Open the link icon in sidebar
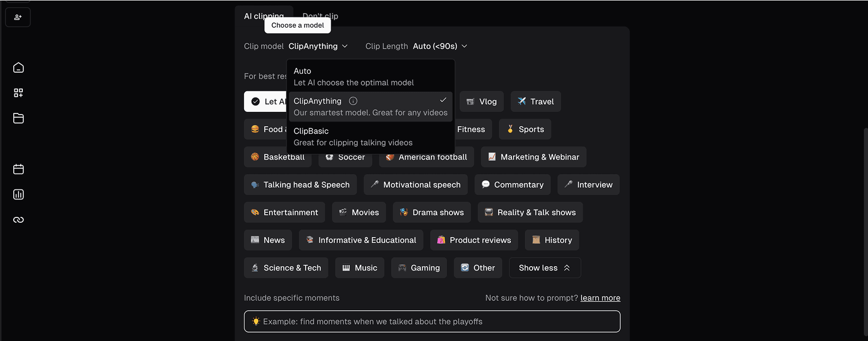 [19, 220]
